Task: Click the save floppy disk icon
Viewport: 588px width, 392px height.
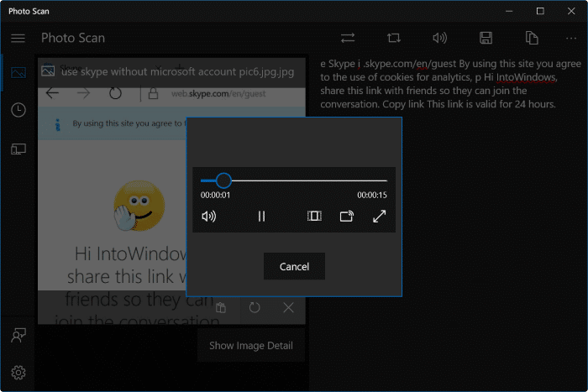Action: [486, 38]
